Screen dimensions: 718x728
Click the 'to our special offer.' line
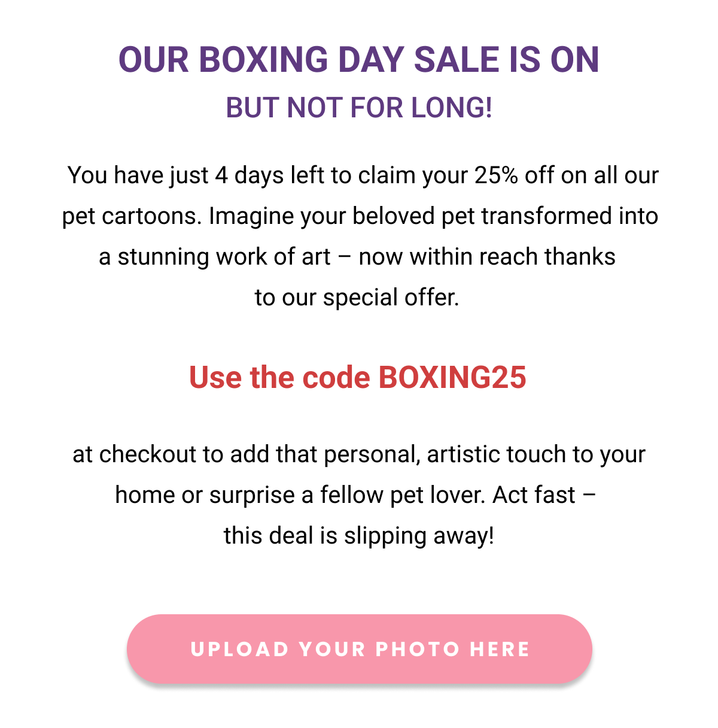pos(357,298)
